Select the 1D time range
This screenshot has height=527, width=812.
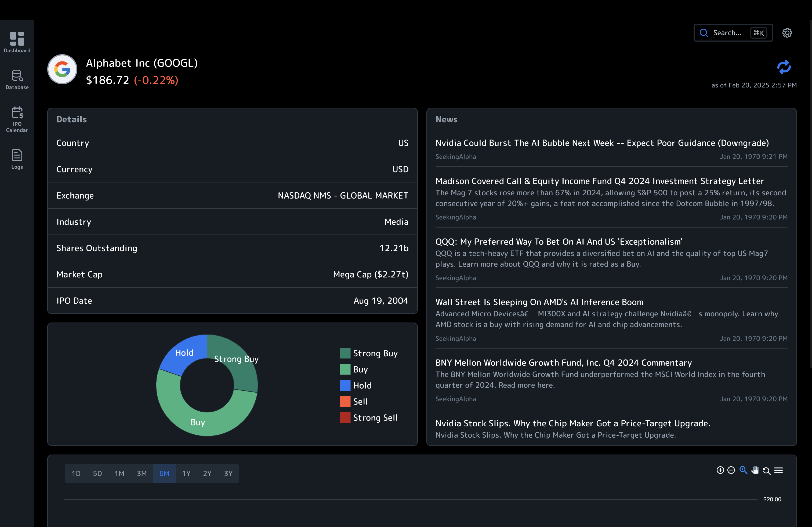coord(76,473)
